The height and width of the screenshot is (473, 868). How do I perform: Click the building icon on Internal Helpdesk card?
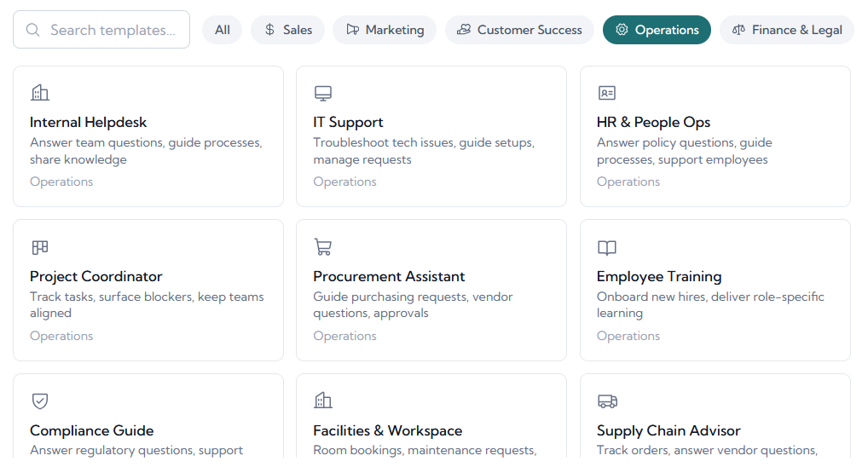(39, 93)
